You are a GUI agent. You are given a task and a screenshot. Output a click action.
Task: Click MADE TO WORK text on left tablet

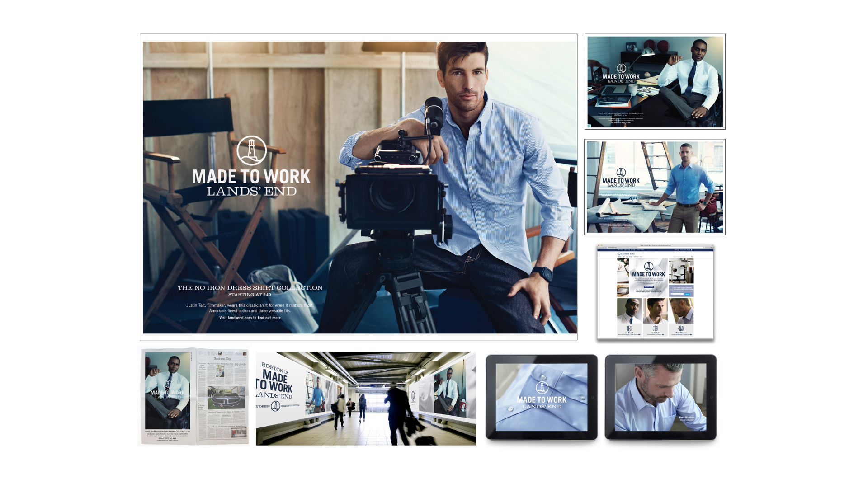(542, 400)
